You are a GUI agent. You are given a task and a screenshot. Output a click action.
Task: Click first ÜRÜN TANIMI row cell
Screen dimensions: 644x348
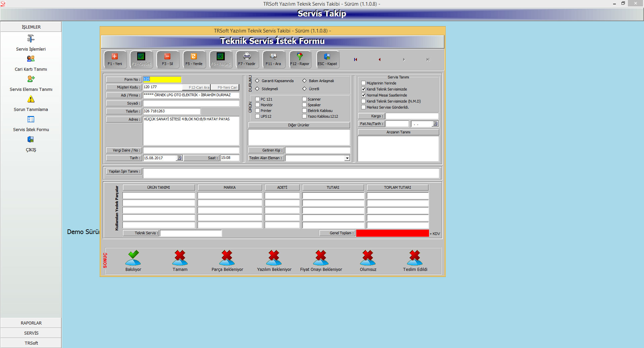(x=159, y=195)
